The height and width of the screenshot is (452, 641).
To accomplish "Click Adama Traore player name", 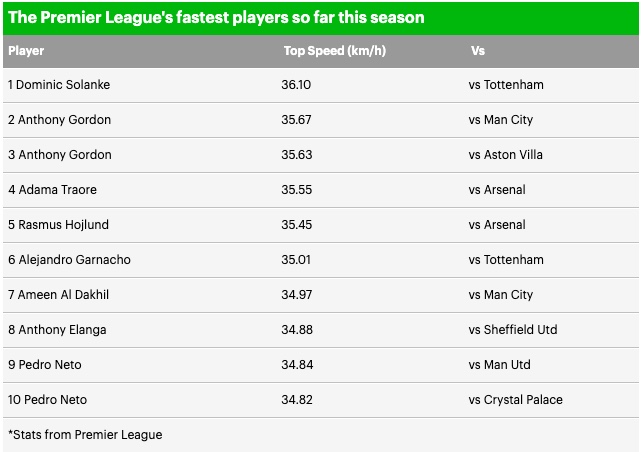I will click(52, 190).
